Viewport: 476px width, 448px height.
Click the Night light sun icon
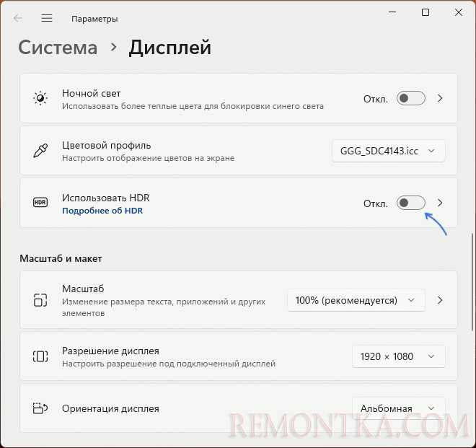(40, 98)
